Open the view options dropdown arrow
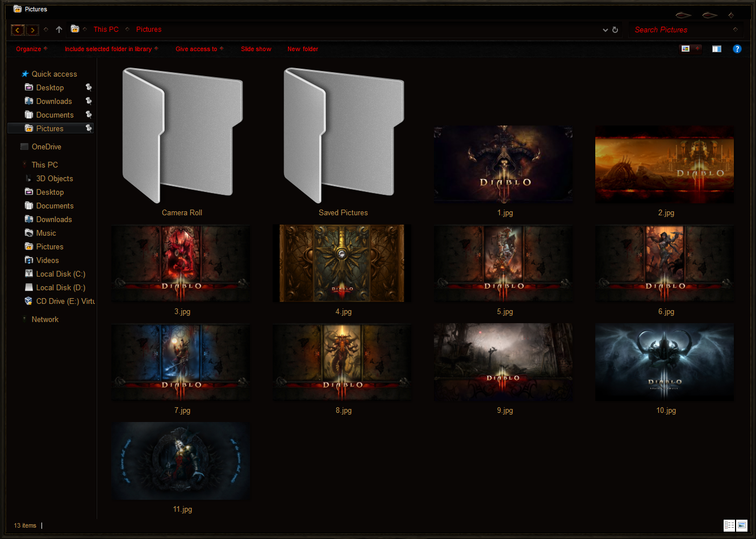The height and width of the screenshot is (539, 756). 697,49
